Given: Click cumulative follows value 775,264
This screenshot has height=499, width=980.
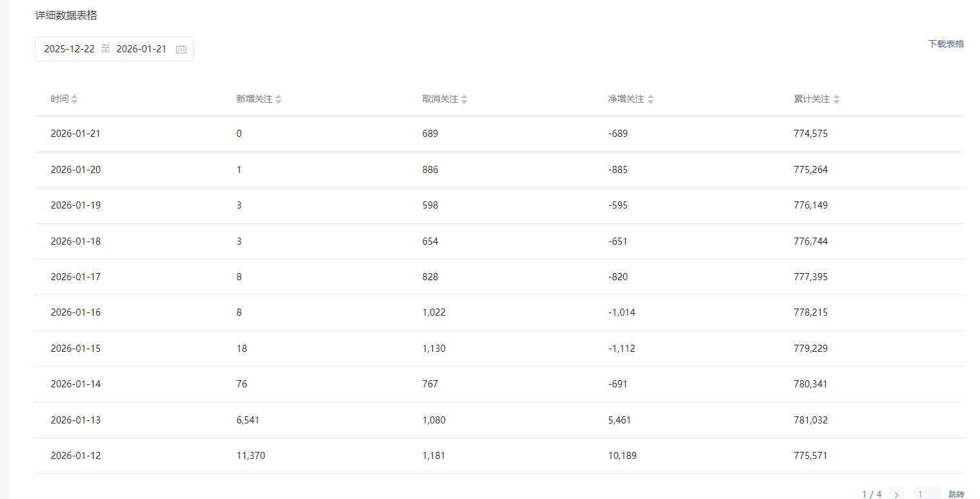Looking at the screenshot, I should tap(811, 170).
